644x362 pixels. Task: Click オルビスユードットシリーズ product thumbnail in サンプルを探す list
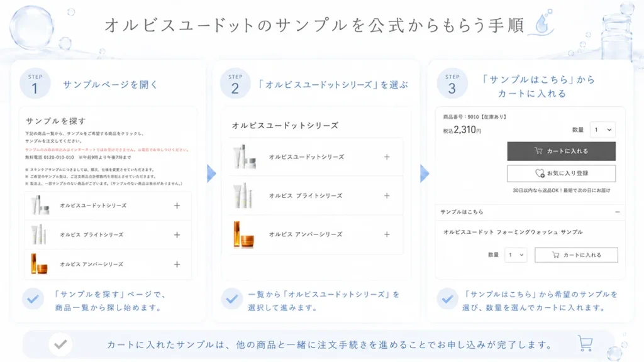point(40,206)
